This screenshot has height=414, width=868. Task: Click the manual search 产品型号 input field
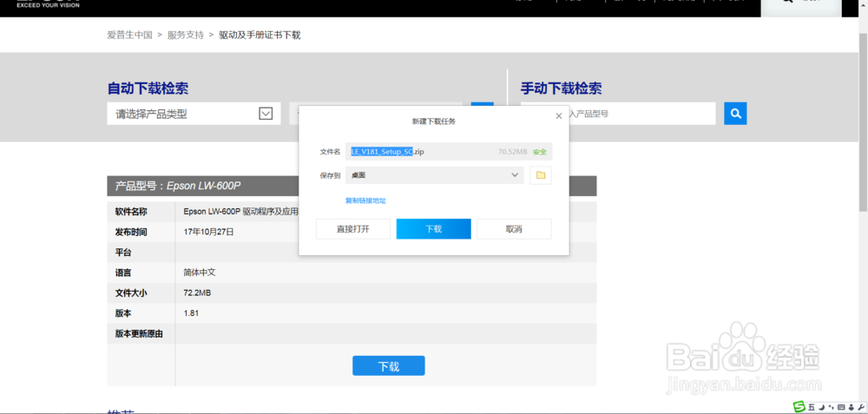tap(642, 114)
